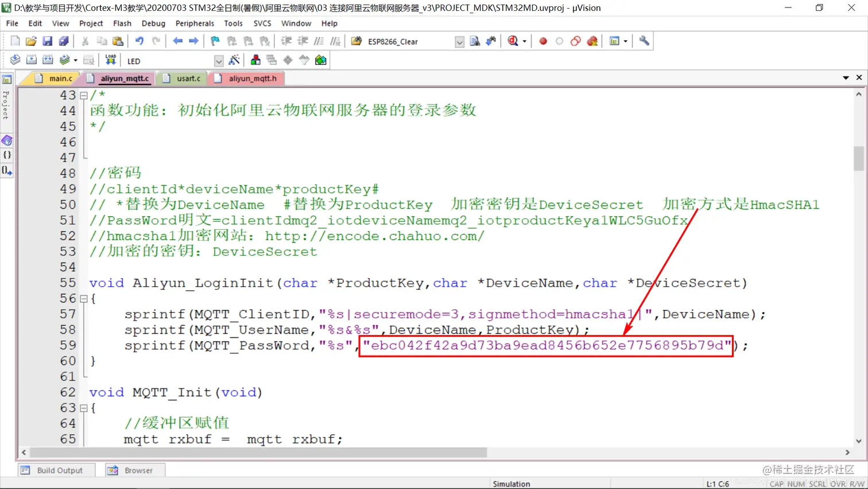Insert a breakpoint with the red dot icon

tap(543, 41)
